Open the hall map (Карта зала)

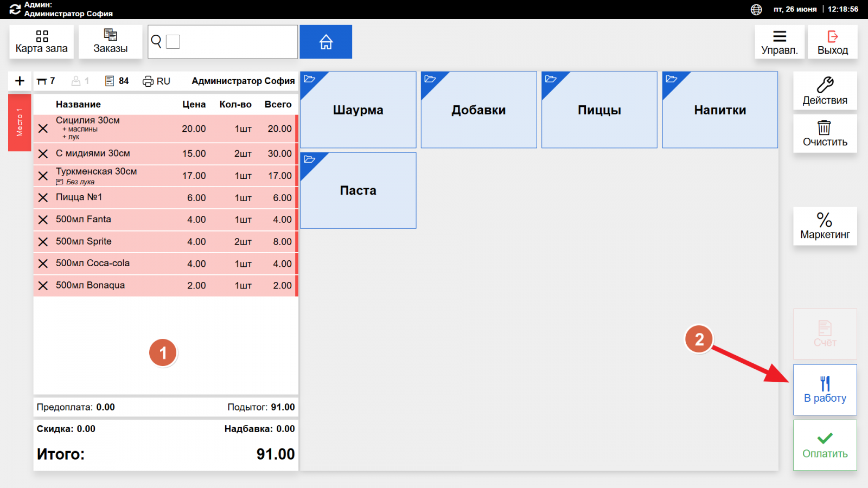point(42,42)
